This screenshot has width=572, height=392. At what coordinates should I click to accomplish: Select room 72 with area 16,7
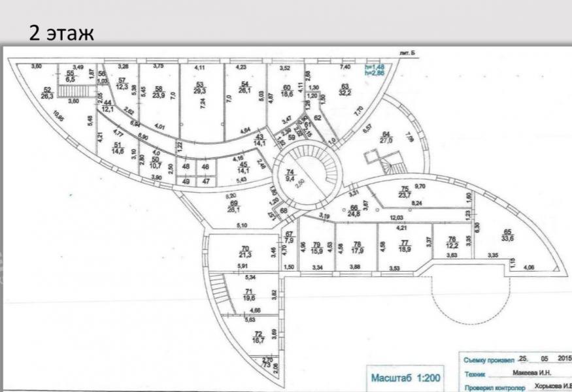point(258,336)
